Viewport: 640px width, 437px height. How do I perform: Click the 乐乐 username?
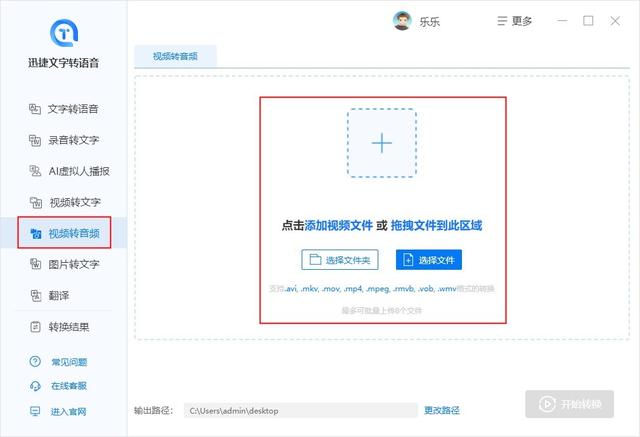(429, 22)
